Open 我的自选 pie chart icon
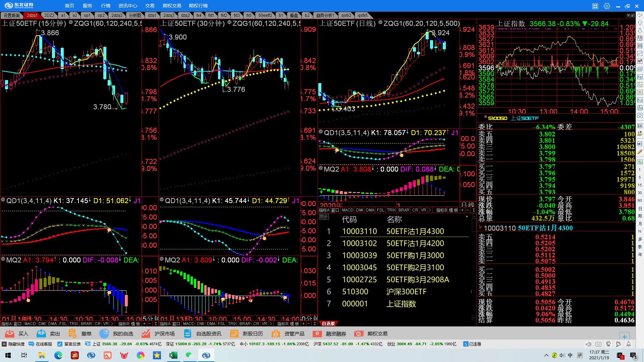This screenshot has height=362, width=644. pos(104,334)
